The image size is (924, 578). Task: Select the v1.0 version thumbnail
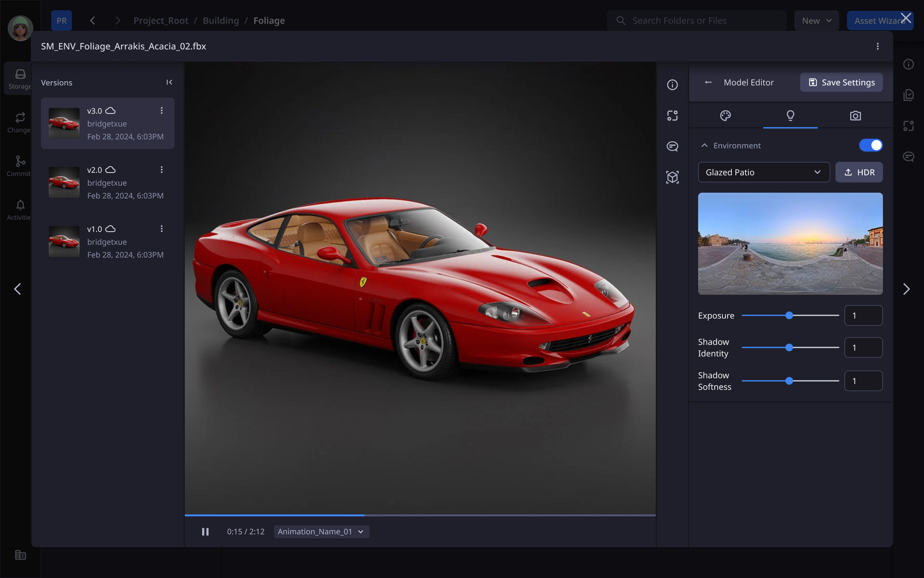point(64,241)
